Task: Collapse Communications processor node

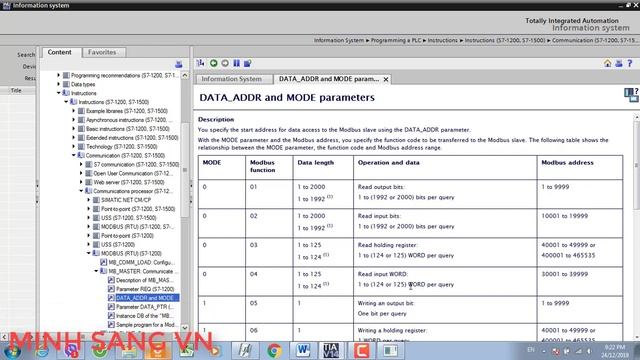Action: [x=81, y=191]
